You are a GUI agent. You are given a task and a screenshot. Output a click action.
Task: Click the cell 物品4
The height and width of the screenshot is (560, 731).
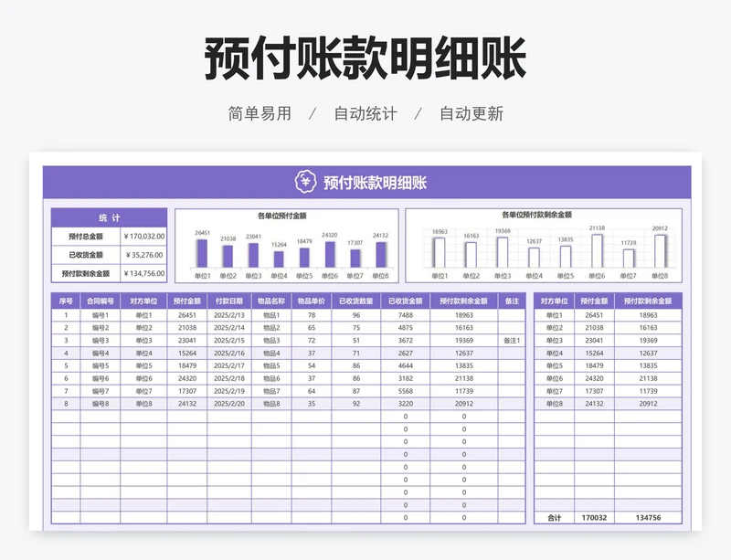(271, 354)
